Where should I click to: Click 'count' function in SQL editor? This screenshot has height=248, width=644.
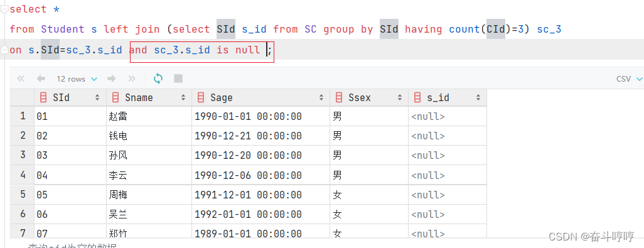coord(464,29)
